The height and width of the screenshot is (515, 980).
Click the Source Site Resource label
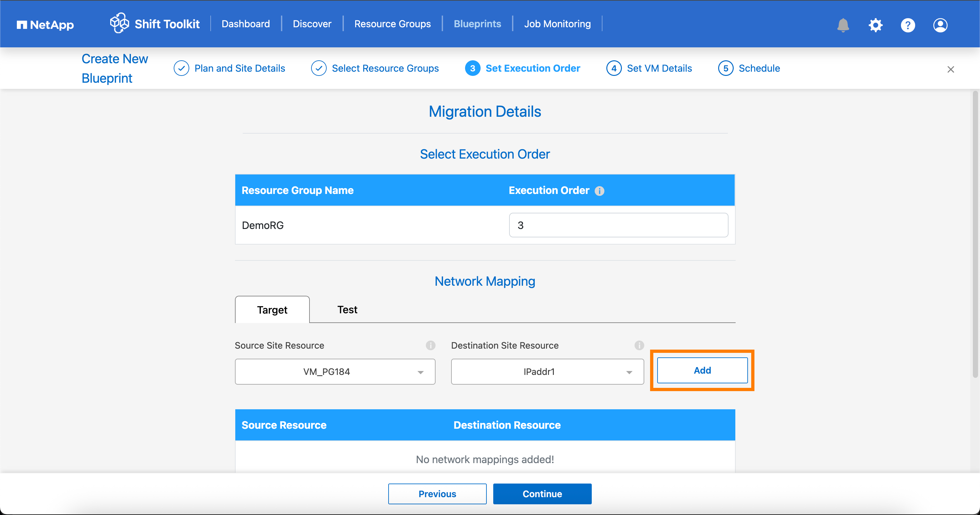point(279,345)
